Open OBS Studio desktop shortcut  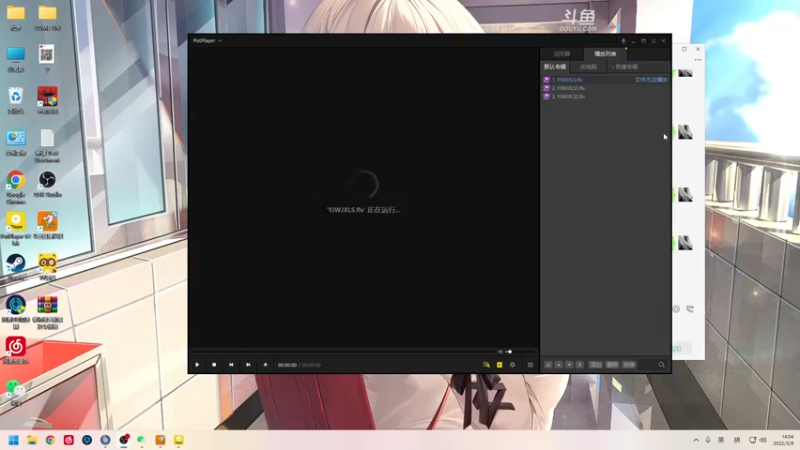pos(47,184)
